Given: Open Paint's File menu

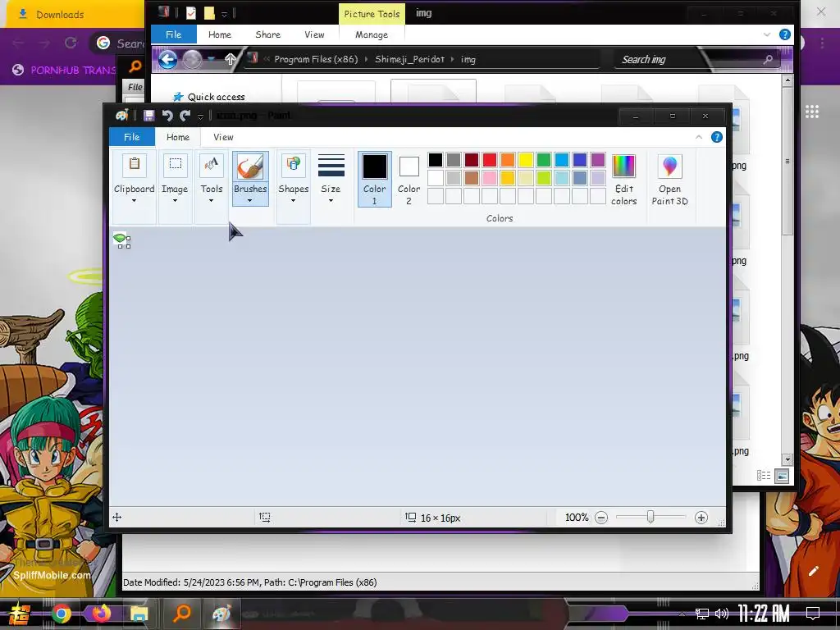Looking at the screenshot, I should point(132,137).
